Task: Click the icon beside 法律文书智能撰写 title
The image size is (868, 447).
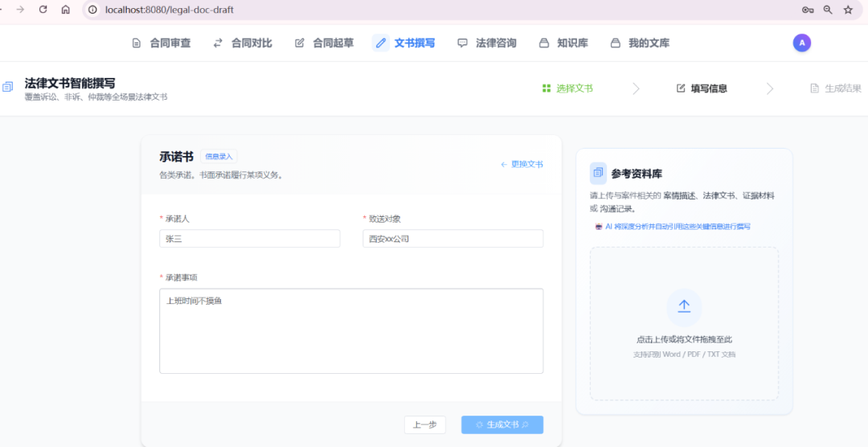Action: 7,87
